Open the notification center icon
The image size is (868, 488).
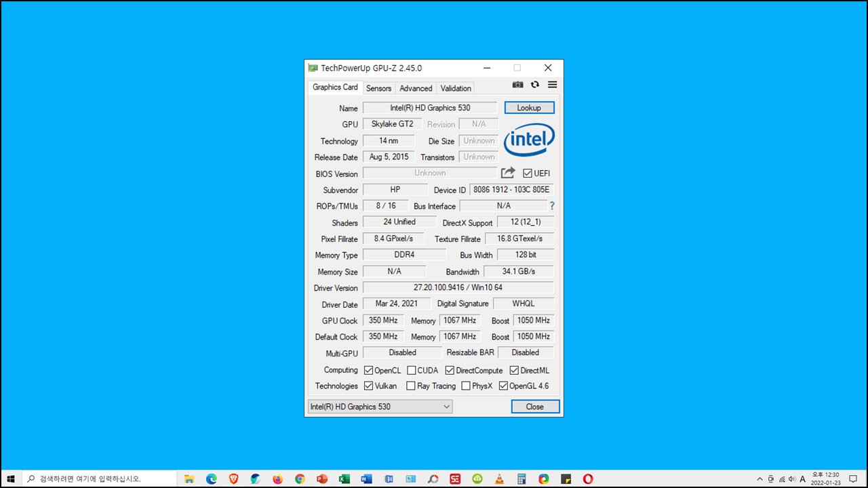pos(853,479)
